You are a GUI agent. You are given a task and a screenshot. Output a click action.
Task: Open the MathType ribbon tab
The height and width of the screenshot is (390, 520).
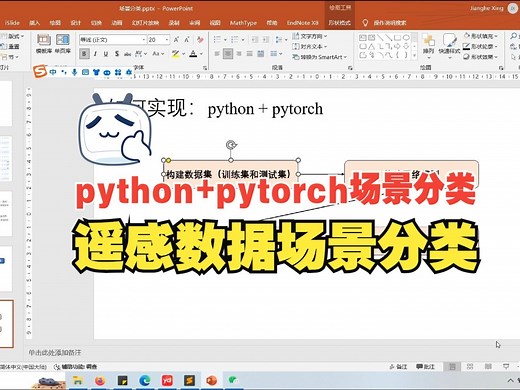pos(243,23)
